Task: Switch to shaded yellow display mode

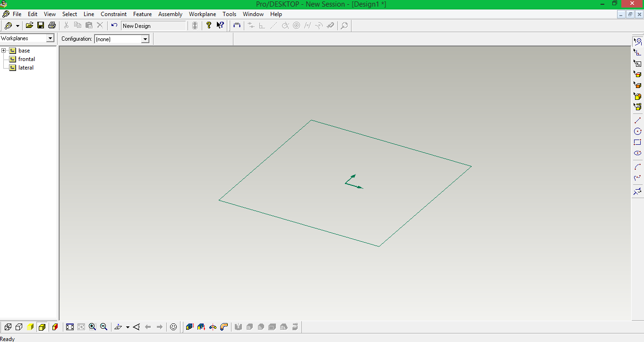Action: point(31,327)
